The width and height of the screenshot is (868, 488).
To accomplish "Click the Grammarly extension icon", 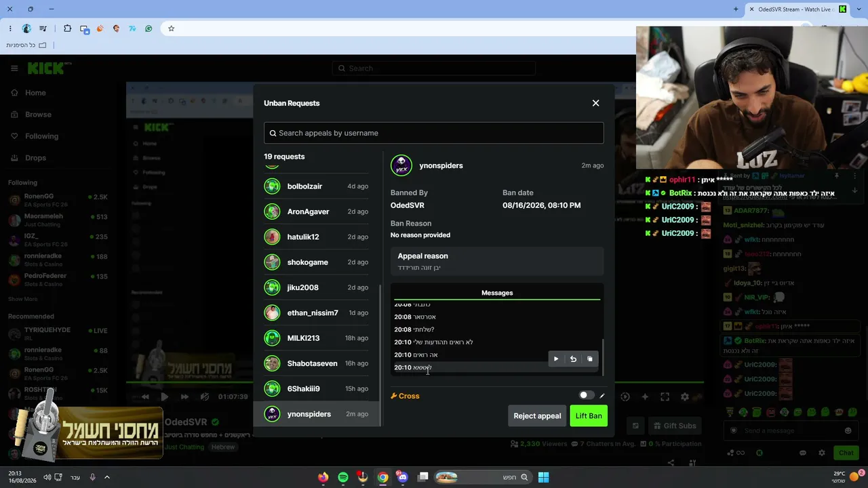I will click(149, 28).
